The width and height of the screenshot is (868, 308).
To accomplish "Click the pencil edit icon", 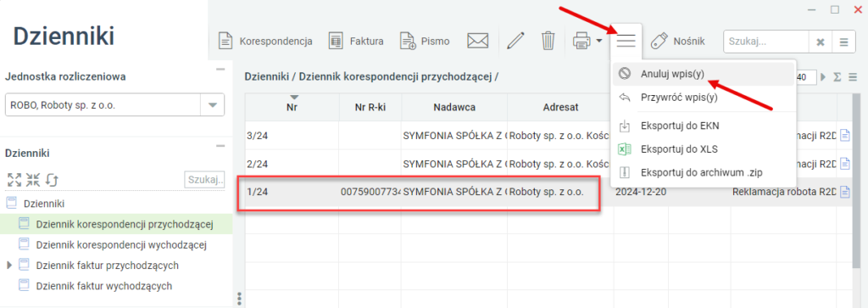I will click(515, 41).
